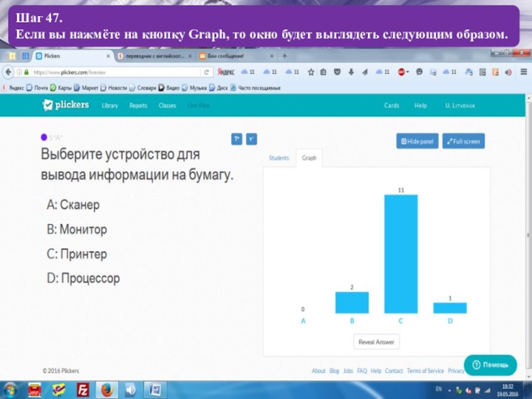Expand Adblock icon dropdown arrow
The height and width of the screenshot is (399, 532).
tap(408, 72)
